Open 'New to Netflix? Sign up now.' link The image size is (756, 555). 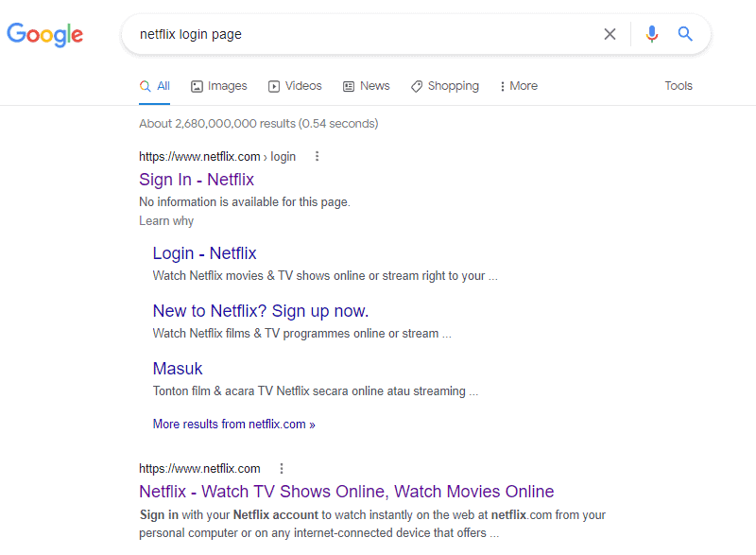[x=261, y=311]
